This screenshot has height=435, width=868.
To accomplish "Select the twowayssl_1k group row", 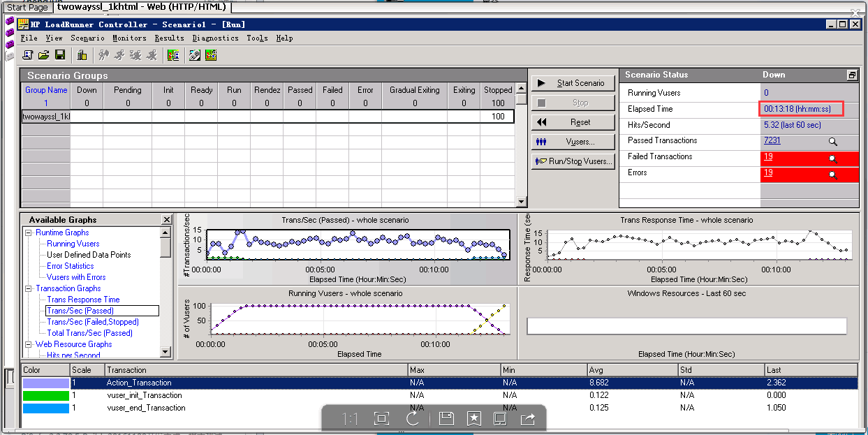I will tap(267, 117).
